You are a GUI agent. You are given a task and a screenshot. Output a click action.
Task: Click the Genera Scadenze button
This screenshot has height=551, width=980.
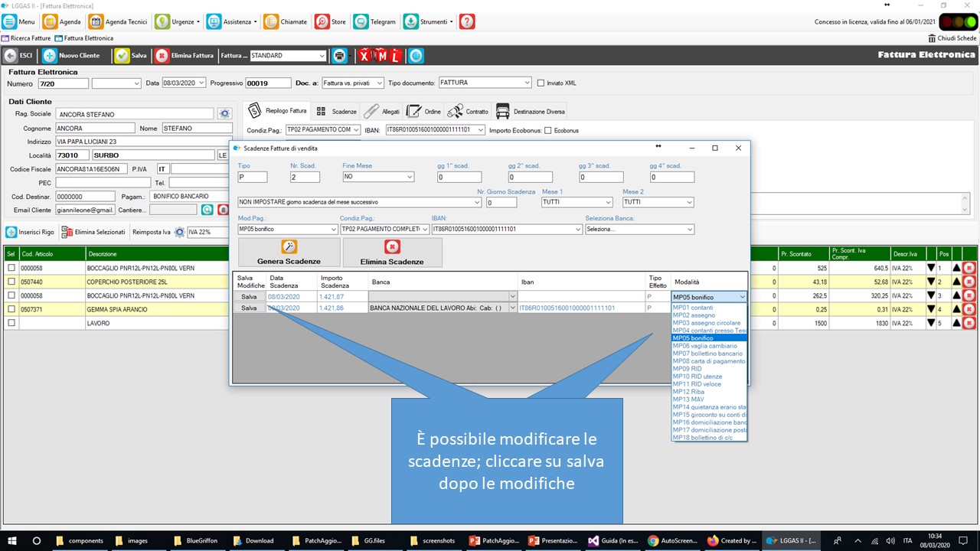289,253
